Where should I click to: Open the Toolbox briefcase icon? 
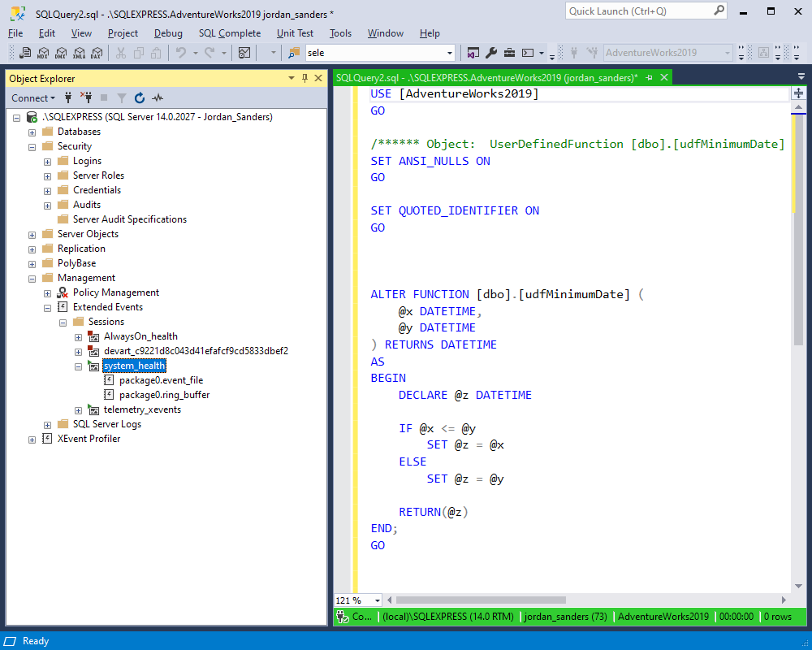(510, 53)
